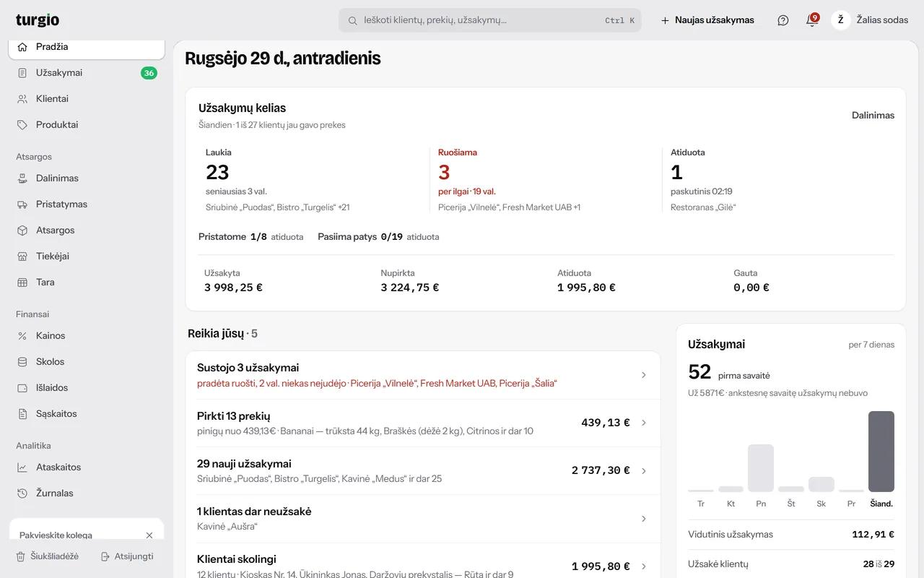
Task: Click the Atiduota 1 status card
Action: [x=778, y=181]
